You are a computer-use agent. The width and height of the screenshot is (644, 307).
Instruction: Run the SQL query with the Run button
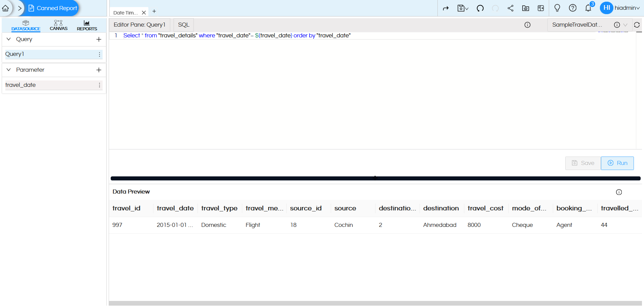(617, 163)
